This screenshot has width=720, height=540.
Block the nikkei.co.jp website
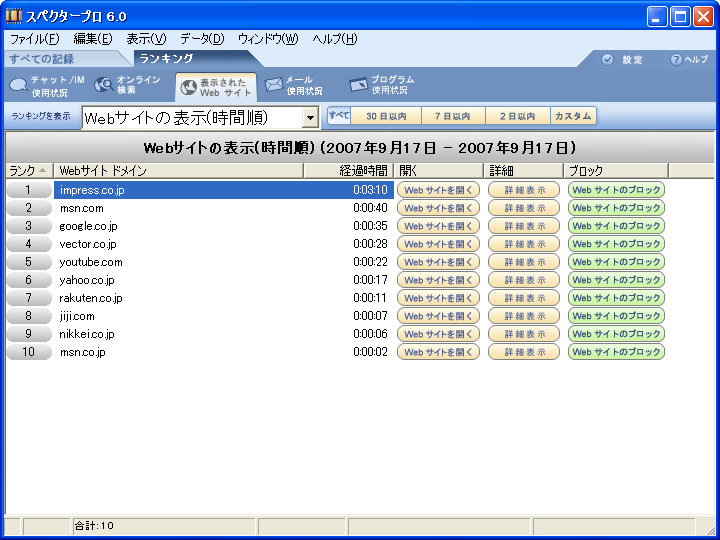[x=616, y=334]
